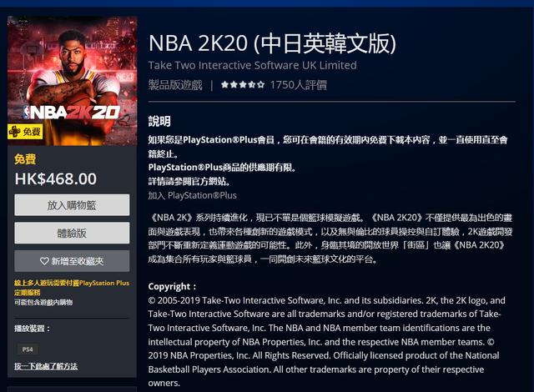Viewport: 534px width, 392px height.
Task: Select 新增至收藏夾 add to favorites button
Action: pos(72,261)
